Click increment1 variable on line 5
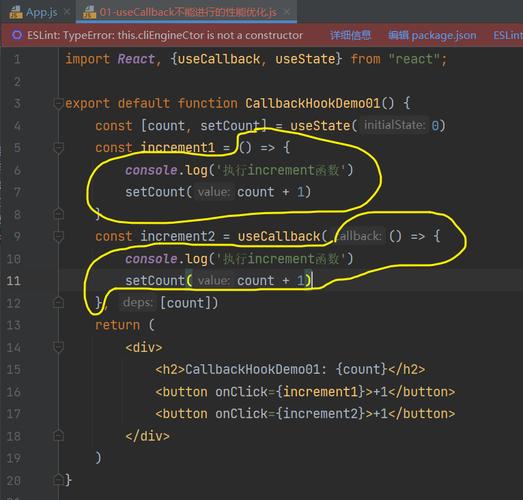Screen dimensions: 523x500 click(x=177, y=147)
